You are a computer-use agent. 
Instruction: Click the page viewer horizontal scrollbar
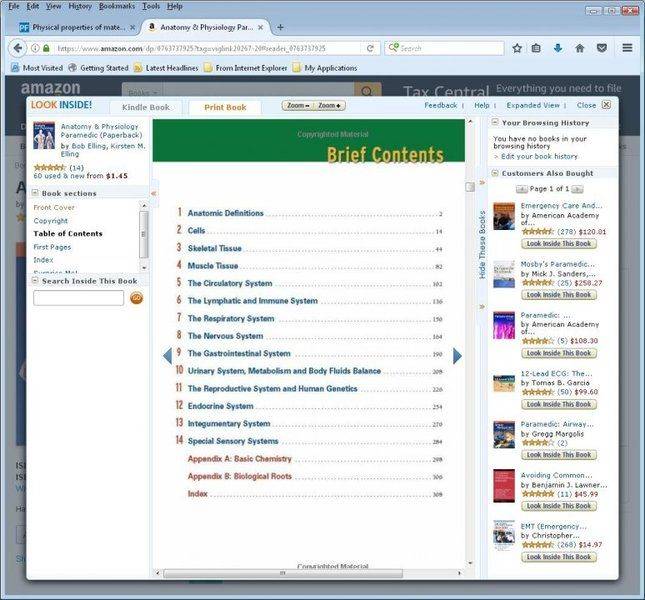pyautogui.click(x=283, y=573)
